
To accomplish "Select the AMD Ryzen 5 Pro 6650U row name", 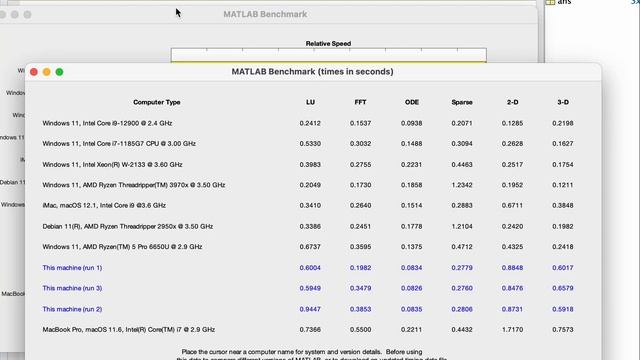I will coord(122,247).
